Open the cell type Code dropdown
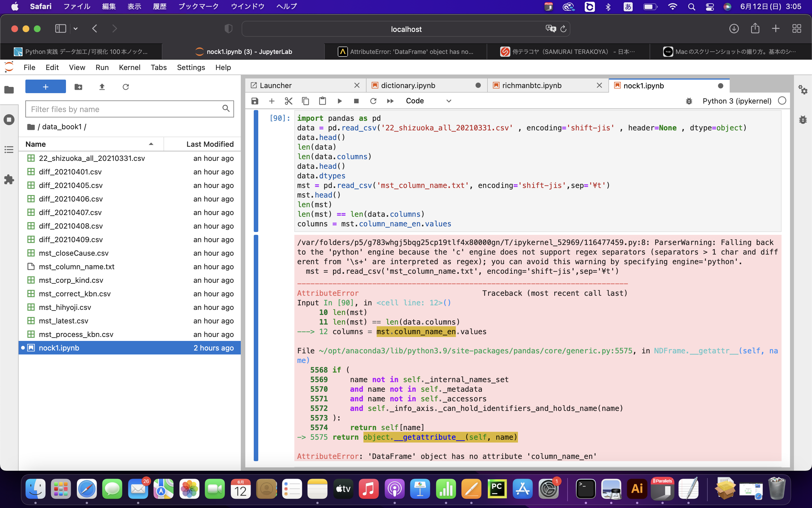This screenshot has height=508, width=812. pos(429,101)
